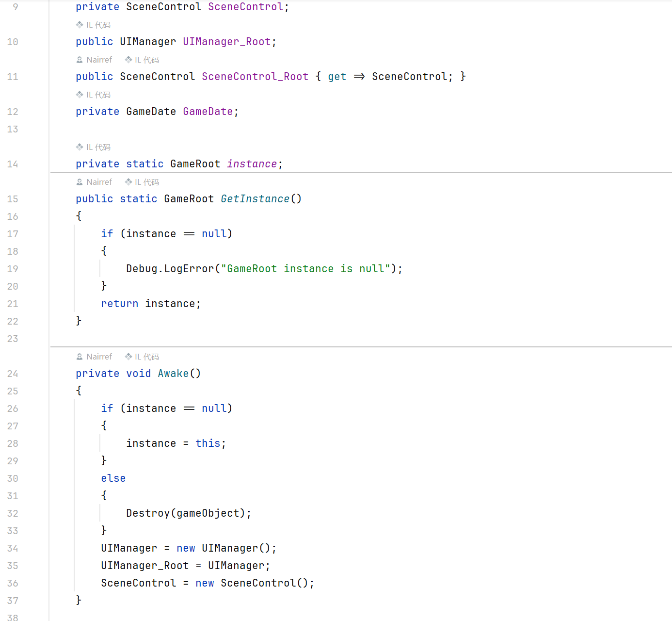This screenshot has height=621, width=672.
Task: Click closing brace on line 22
Action: pos(79,321)
